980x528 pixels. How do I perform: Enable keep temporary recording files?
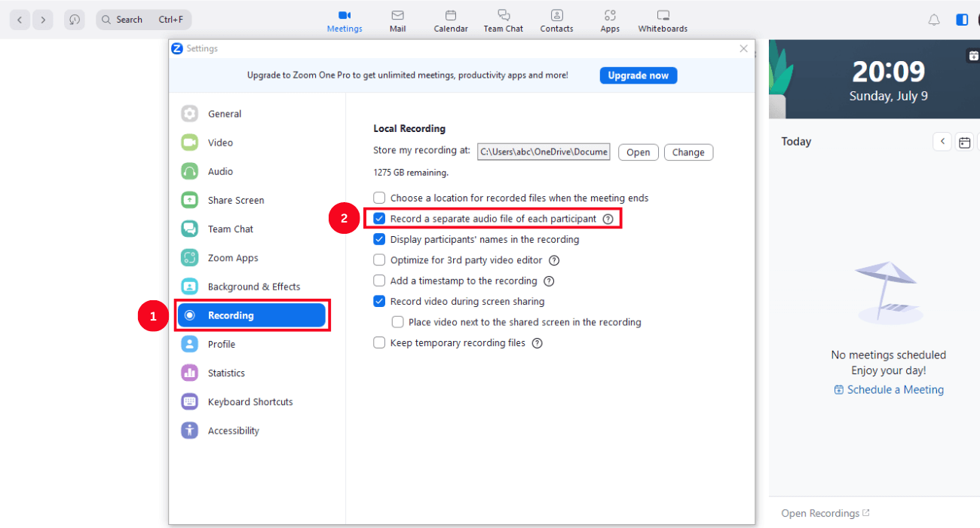click(379, 342)
